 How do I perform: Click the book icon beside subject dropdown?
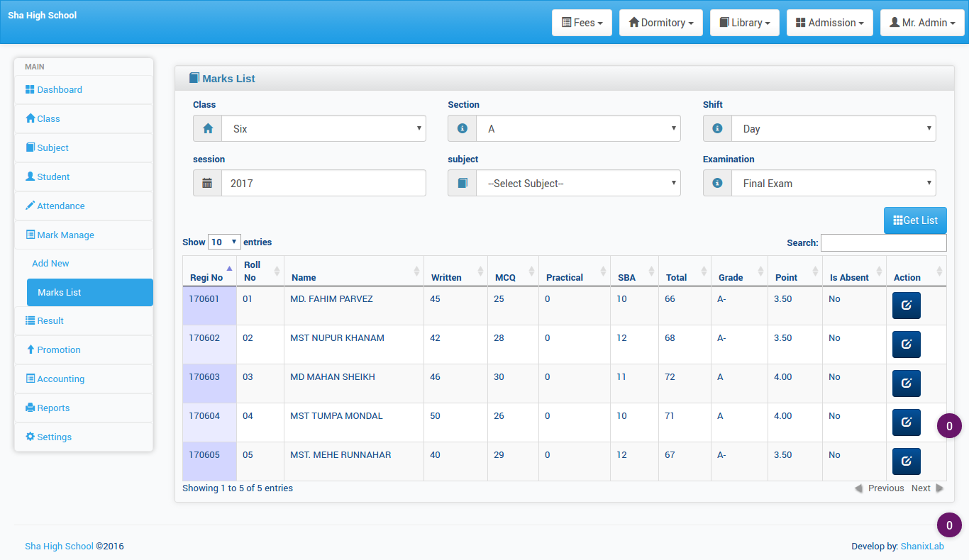click(x=463, y=183)
